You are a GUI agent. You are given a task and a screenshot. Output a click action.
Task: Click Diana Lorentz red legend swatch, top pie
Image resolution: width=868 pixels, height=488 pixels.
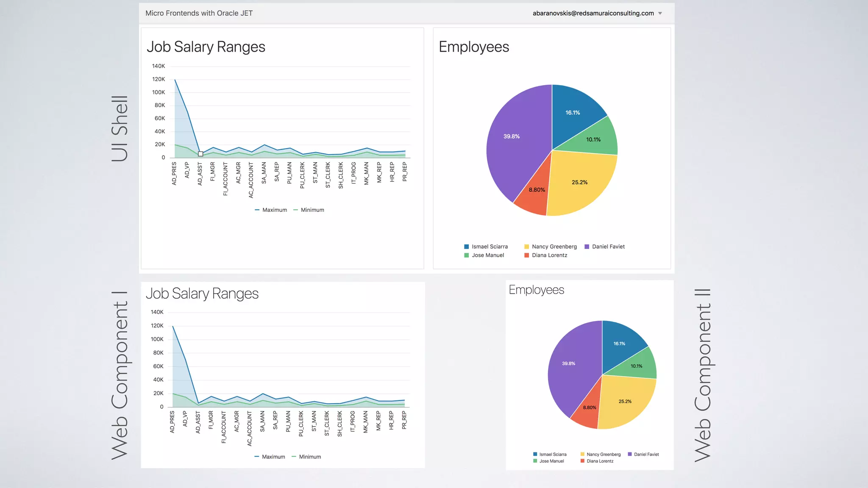tap(527, 255)
